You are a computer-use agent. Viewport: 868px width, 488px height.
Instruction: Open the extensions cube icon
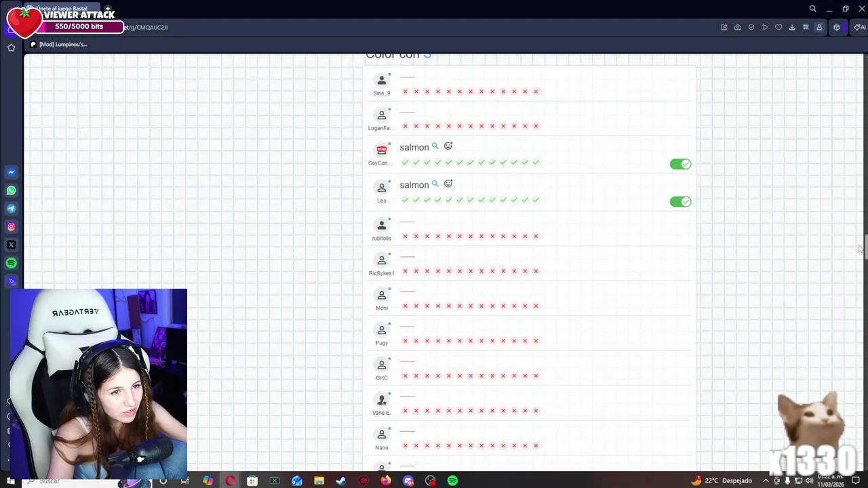837,27
